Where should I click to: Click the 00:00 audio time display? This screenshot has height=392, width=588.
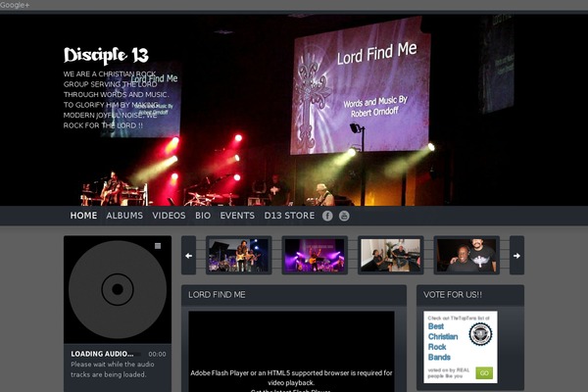(157, 354)
